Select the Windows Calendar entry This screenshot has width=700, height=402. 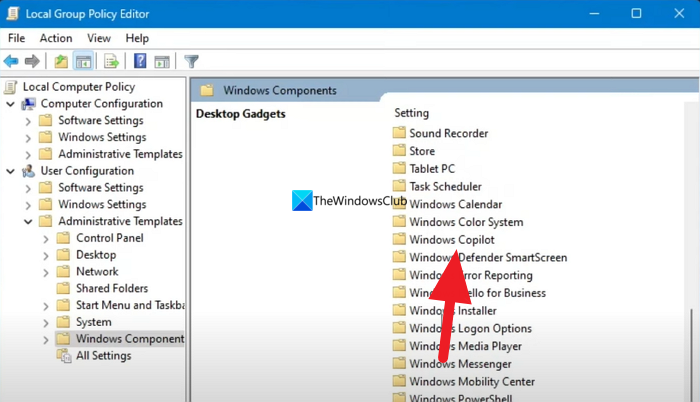[456, 204]
